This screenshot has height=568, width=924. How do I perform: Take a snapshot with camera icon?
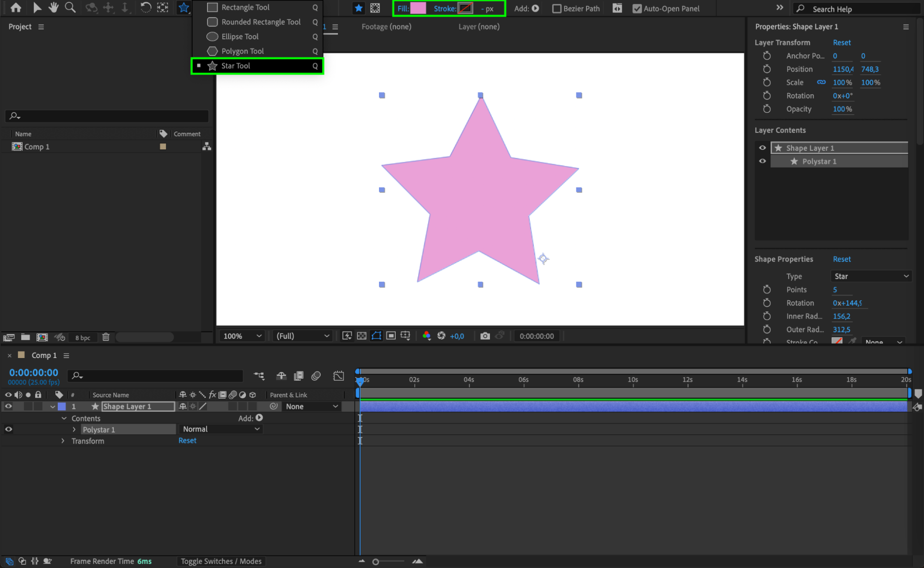tap(484, 336)
